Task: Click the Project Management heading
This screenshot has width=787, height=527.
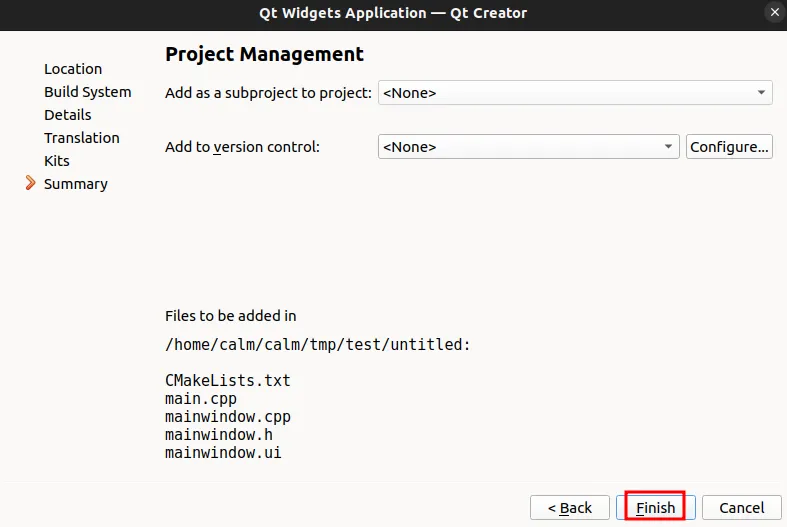Action: coord(264,54)
